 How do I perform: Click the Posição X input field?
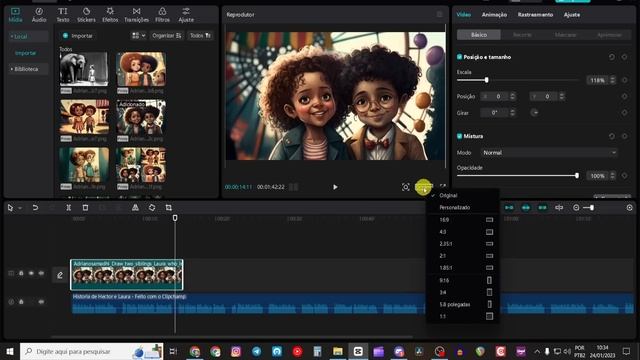(498, 96)
